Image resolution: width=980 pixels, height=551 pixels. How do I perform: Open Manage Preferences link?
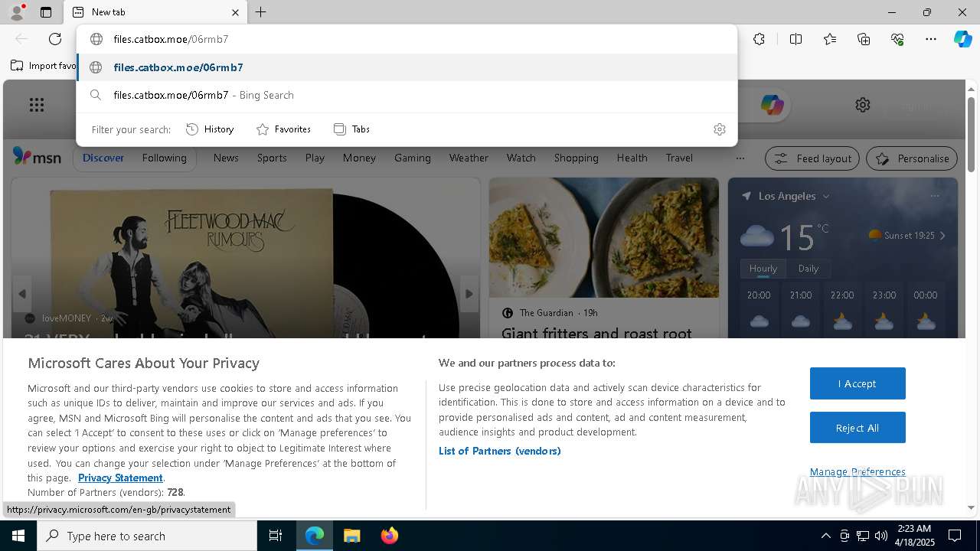(857, 471)
